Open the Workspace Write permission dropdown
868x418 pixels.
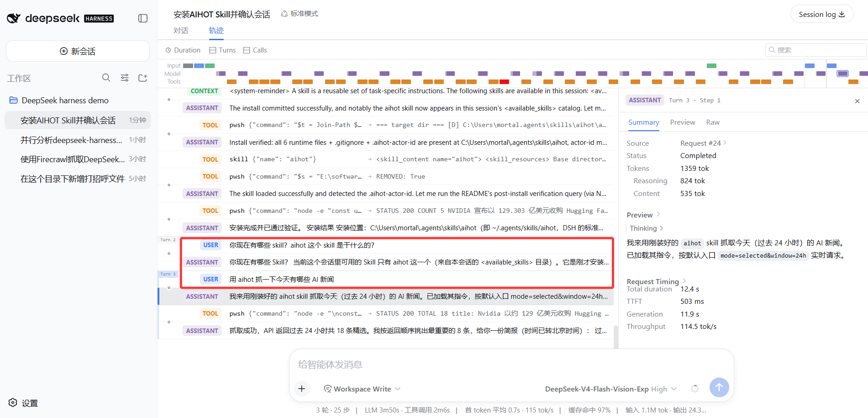(x=362, y=389)
